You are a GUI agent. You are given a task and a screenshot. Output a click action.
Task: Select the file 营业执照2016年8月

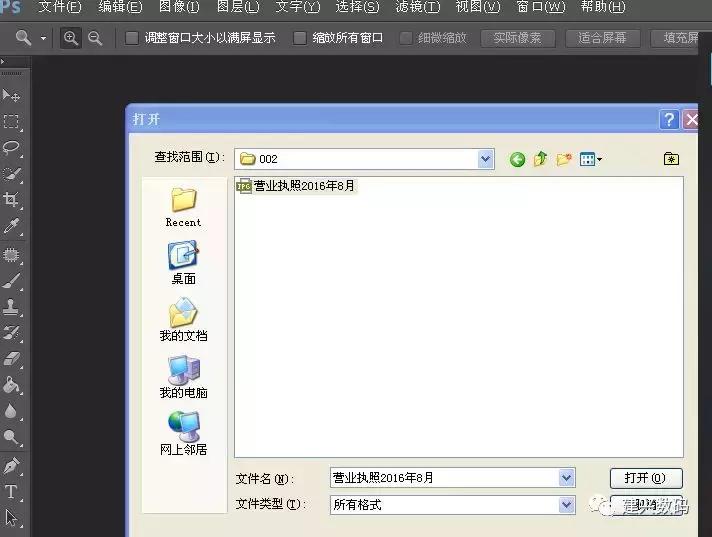pyautogui.click(x=296, y=186)
